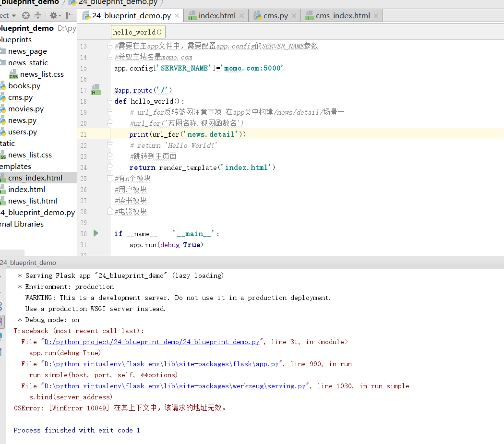Select 24_blueprint_demo.py in project tree
504x444 pixels.
coord(37,213)
